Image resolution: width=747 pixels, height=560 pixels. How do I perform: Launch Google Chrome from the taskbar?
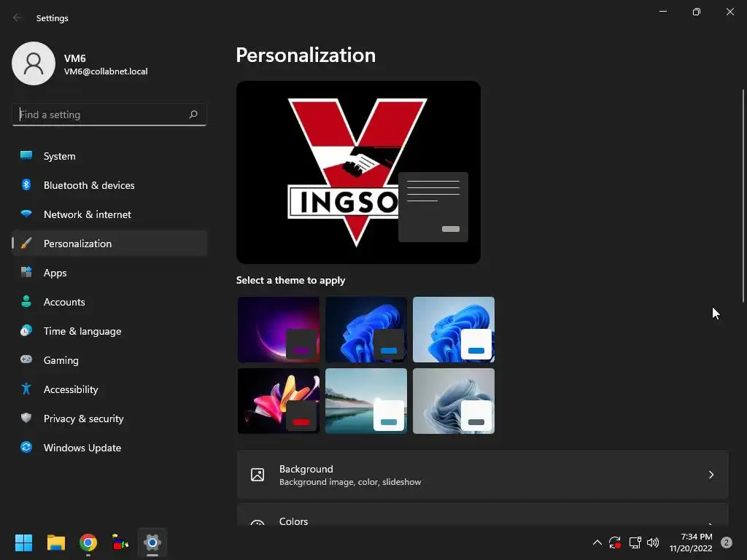(x=88, y=542)
